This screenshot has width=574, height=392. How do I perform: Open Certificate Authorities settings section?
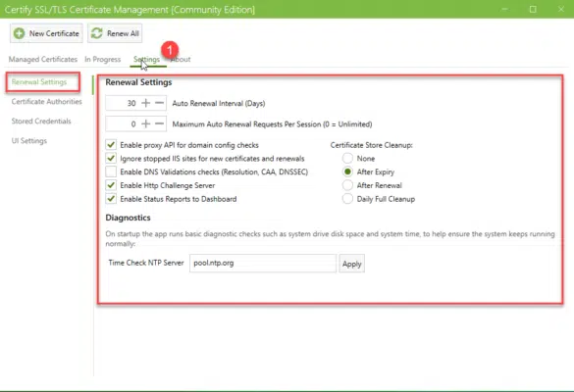[x=46, y=102]
